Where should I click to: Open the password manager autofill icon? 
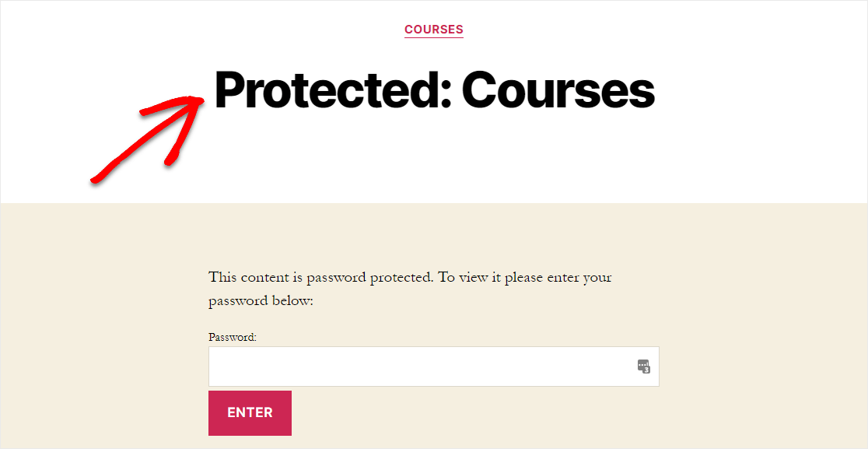tap(643, 367)
